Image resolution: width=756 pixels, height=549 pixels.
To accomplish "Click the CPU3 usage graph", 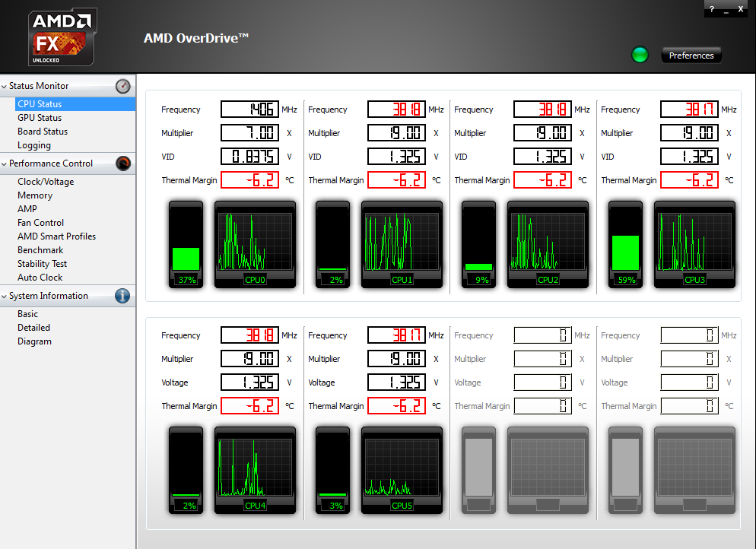I will (x=694, y=244).
